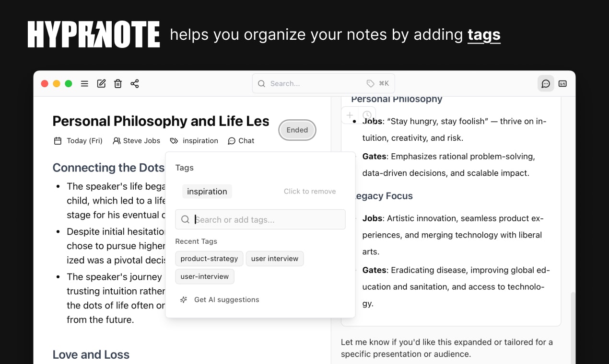This screenshot has height=364, width=609.
Task: Open the Today (Fri) date picker
Action: coord(78,141)
